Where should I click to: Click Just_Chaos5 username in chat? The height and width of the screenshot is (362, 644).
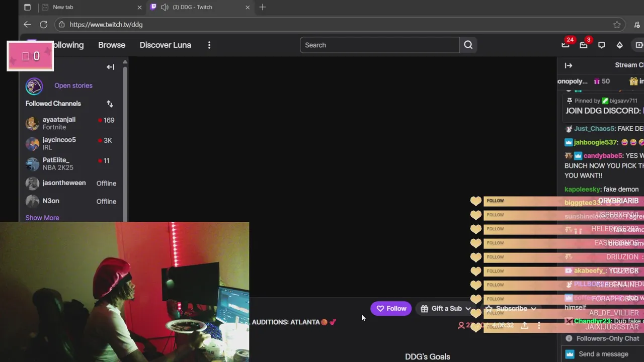[x=594, y=129]
